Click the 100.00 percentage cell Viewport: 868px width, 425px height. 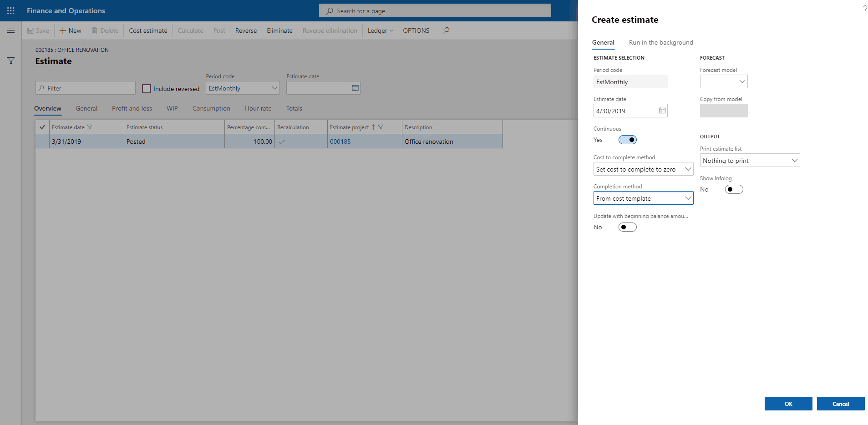tap(249, 142)
